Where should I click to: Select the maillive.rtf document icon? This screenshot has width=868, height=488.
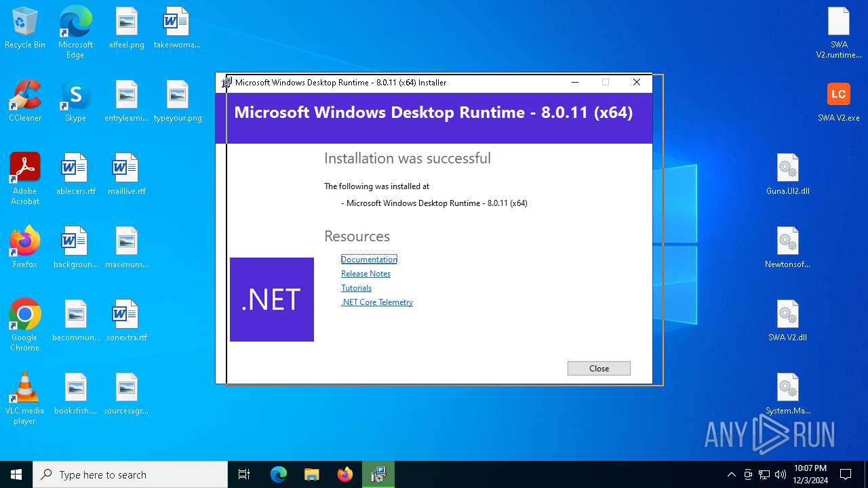127,175
